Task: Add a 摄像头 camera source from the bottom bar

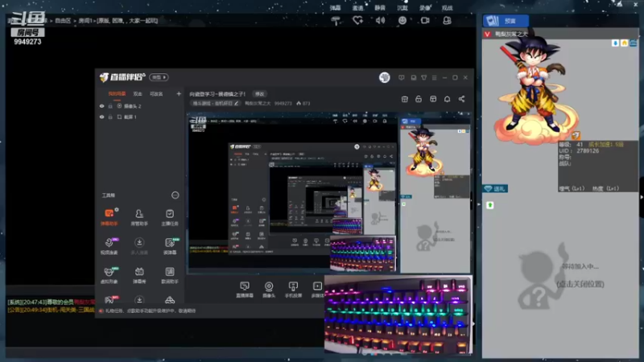Action: pyautogui.click(x=269, y=290)
